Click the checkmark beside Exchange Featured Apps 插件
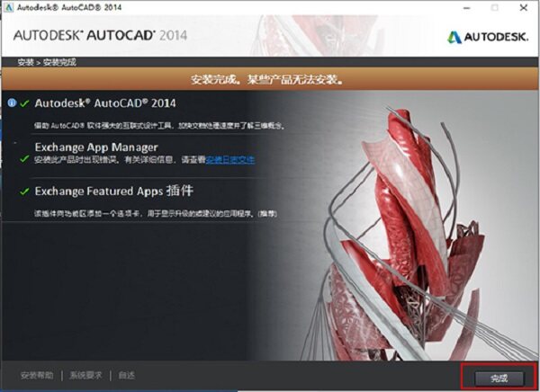This screenshot has width=540, height=392. tap(24, 192)
